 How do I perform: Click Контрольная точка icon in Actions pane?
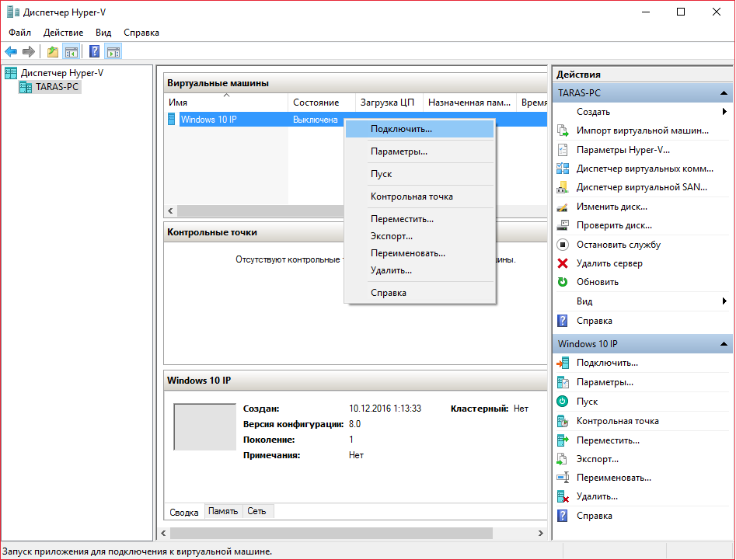tap(563, 421)
